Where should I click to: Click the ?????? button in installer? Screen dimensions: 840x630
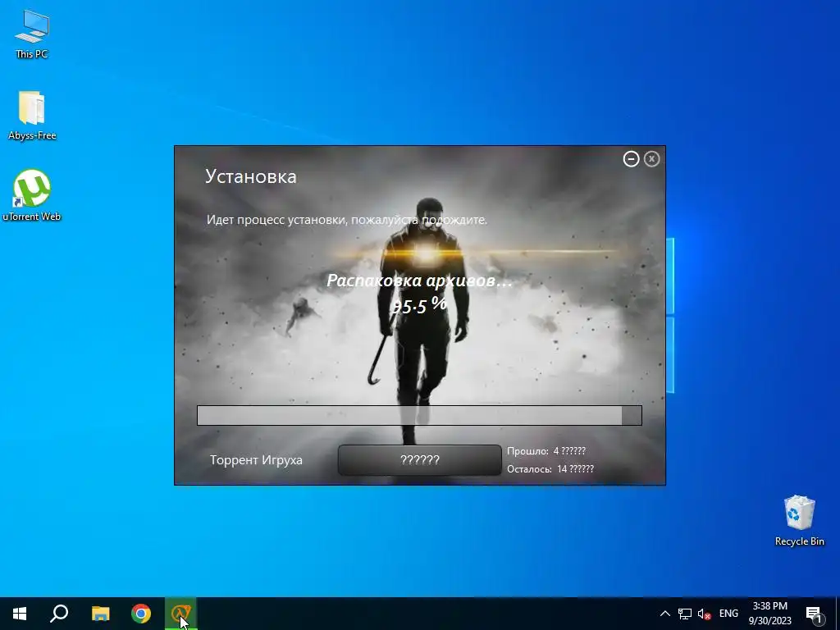point(419,459)
